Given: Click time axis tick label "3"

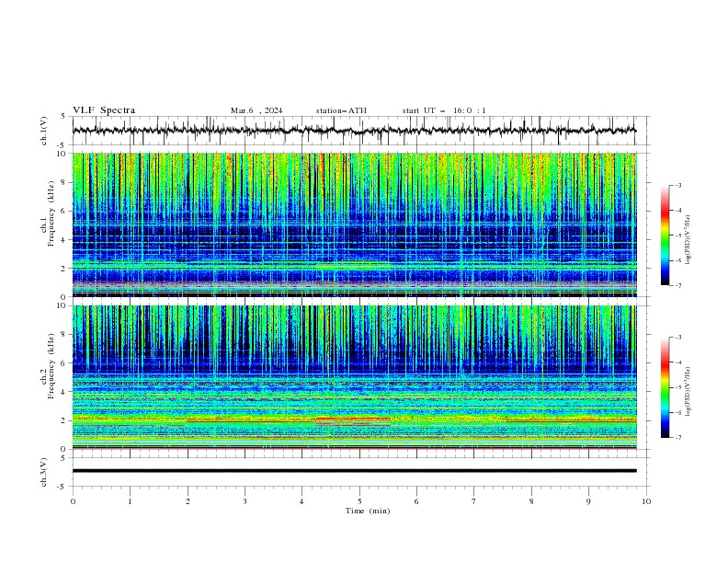Looking at the screenshot, I should point(245,501).
